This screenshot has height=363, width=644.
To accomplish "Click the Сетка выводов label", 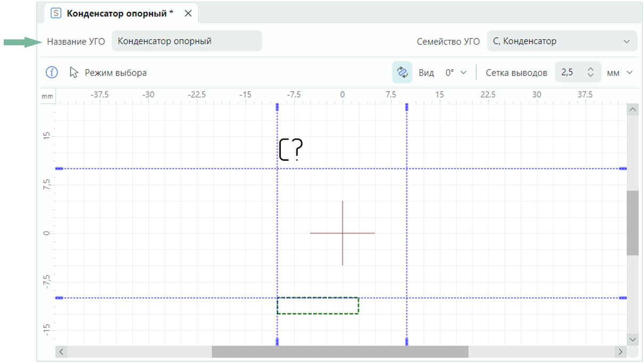I will (516, 72).
